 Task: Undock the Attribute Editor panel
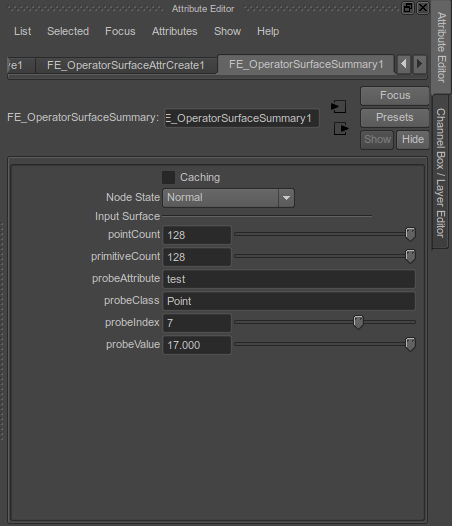tap(408, 8)
